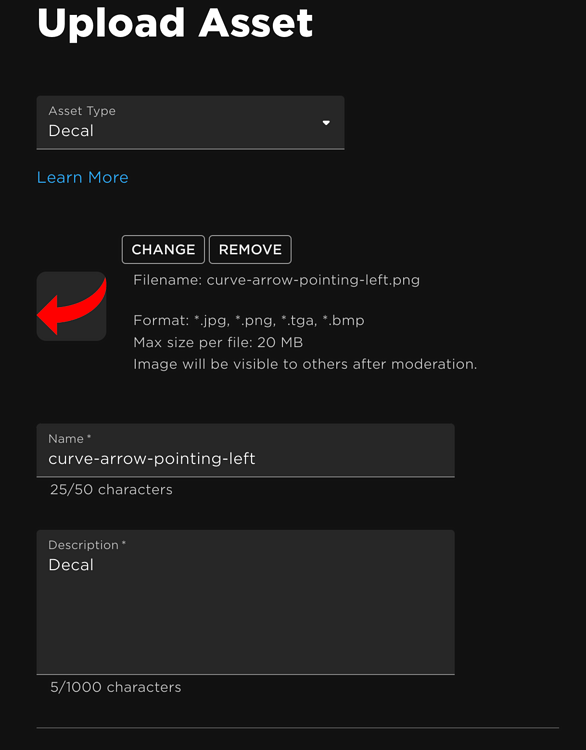This screenshot has height=750, width=586.
Task: Open the Learn More link
Action: click(x=82, y=177)
